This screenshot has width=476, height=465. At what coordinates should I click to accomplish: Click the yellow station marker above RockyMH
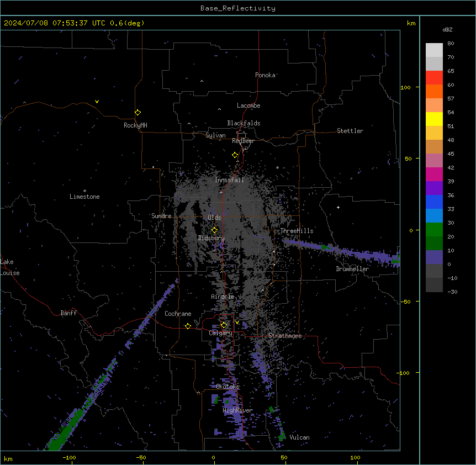137,112
